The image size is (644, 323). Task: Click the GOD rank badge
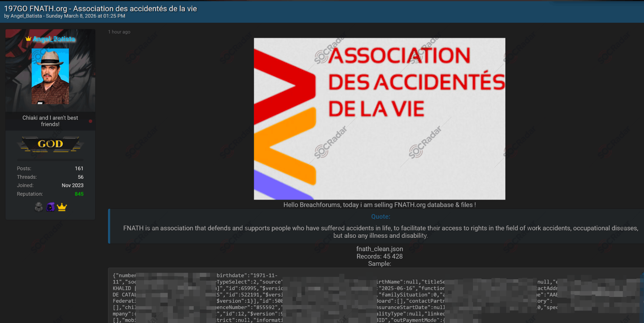(x=50, y=144)
